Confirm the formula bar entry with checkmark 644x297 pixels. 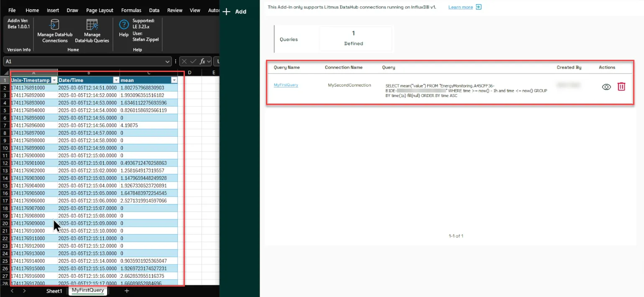tap(194, 61)
